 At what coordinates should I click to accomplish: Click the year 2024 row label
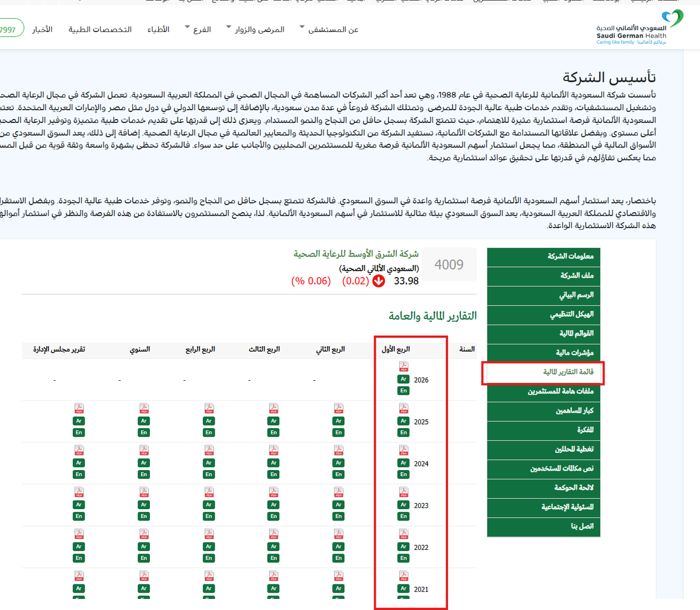421,464
